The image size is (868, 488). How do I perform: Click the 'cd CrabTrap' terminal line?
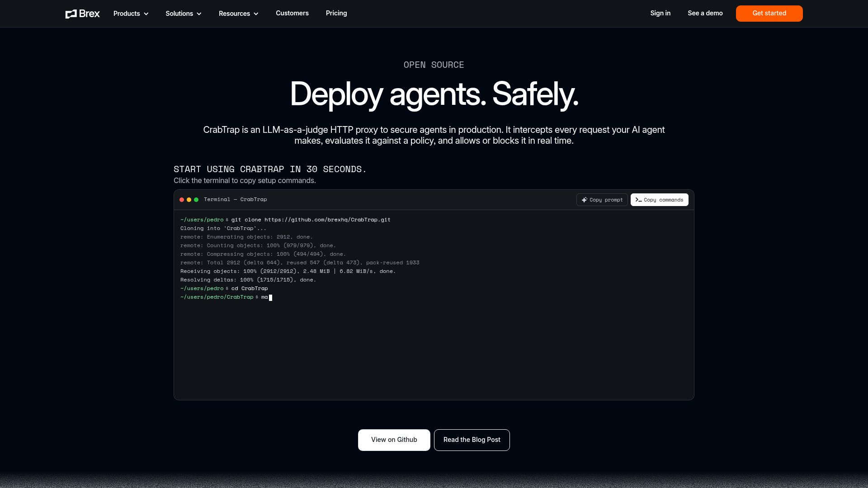coord(224,288)
